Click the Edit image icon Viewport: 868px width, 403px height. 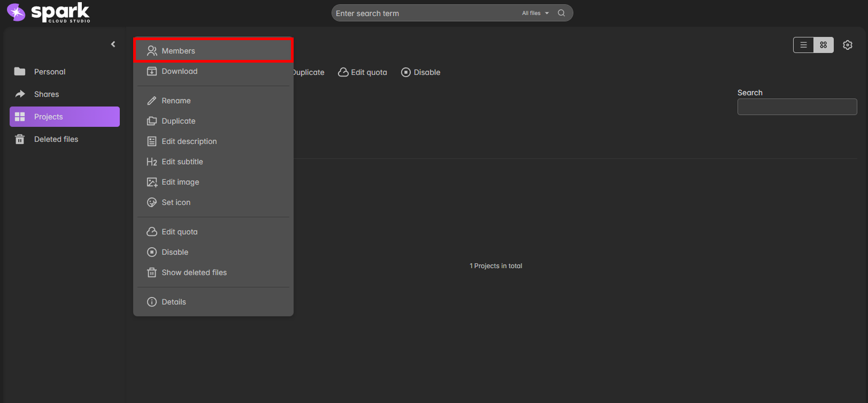(x=152, y=182)
